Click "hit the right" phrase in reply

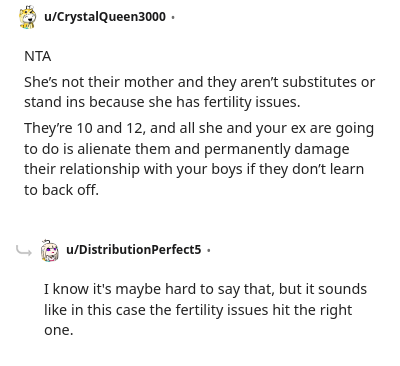pyautogui.click(x=312, y=310)
